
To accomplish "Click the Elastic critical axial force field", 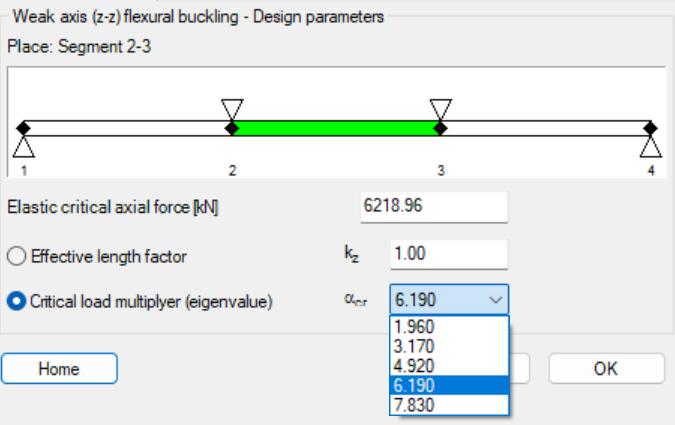I will coord(433,207).
